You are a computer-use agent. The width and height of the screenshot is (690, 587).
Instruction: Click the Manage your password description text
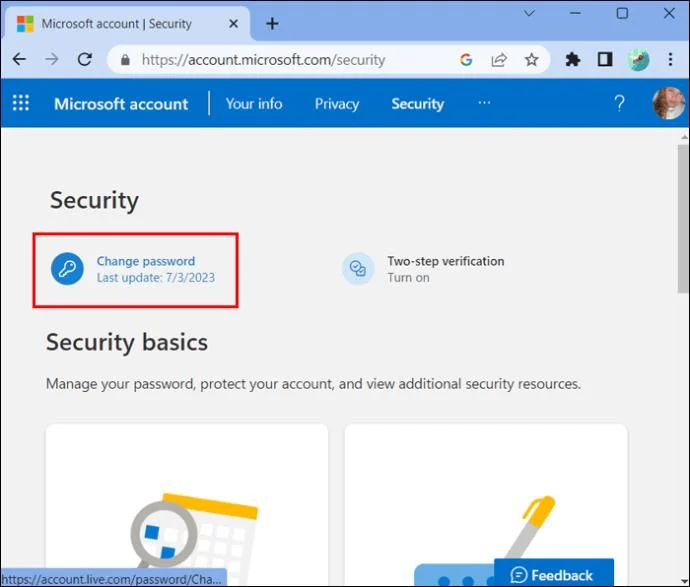click(x=313, y=384)
